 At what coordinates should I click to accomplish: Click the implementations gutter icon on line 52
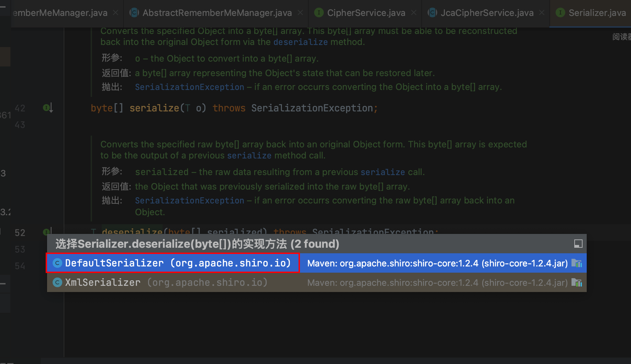pyautogui.click(x=47, y=231)
